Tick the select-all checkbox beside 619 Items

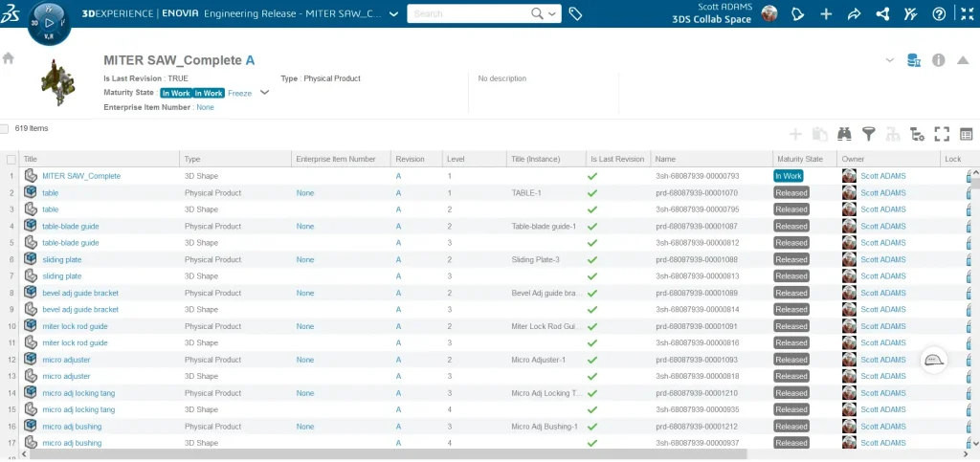pos(6,128)
